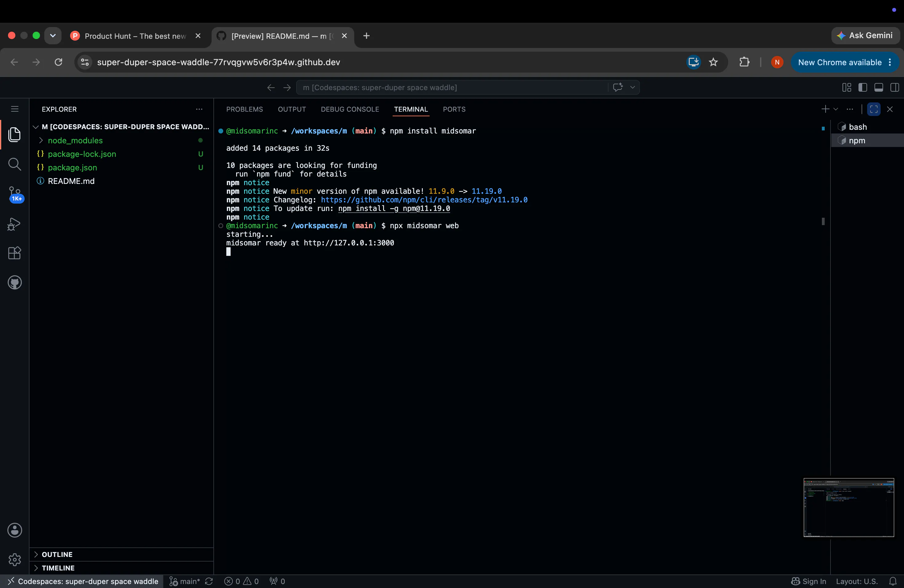Open the chat icon in title bar

[618, 87]
